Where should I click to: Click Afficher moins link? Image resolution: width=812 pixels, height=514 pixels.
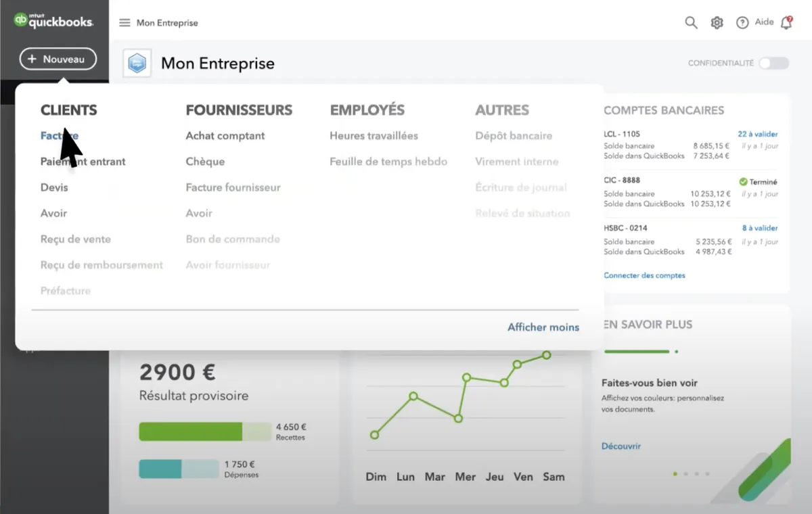click(x=543, y=327)
